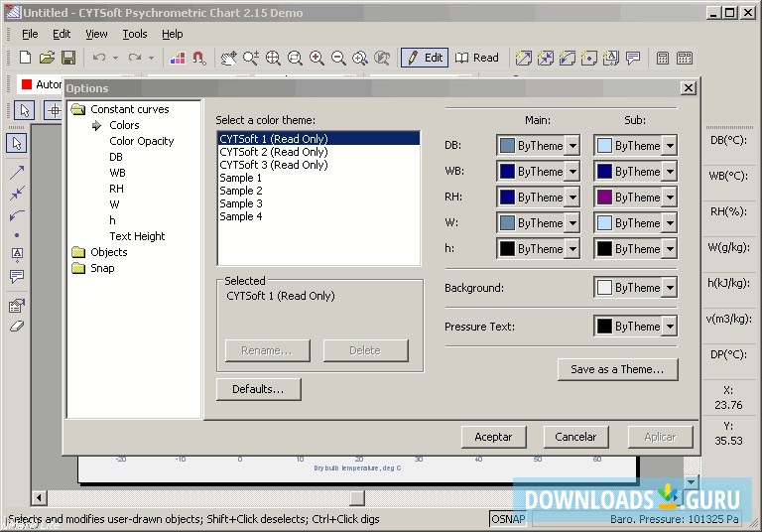762x532 pixels.
Task: Click the Save file toolbar icon
Action: coord(69,58)
